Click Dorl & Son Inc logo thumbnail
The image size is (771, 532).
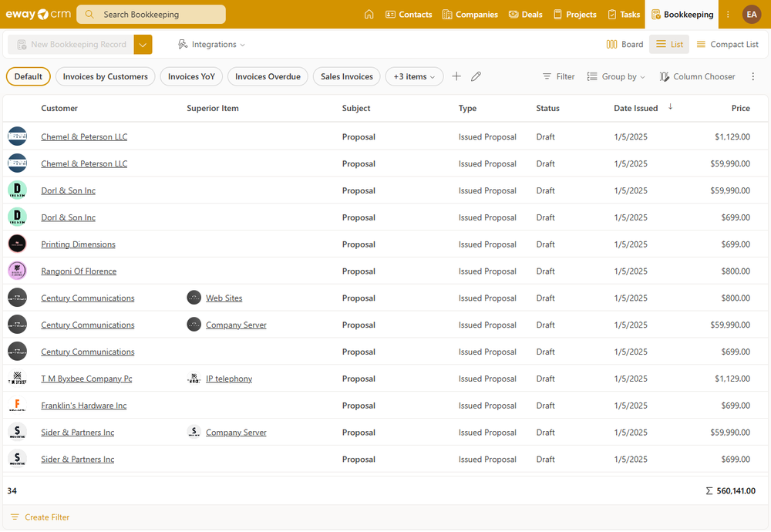pyautogui.click(x=17, y=190)
